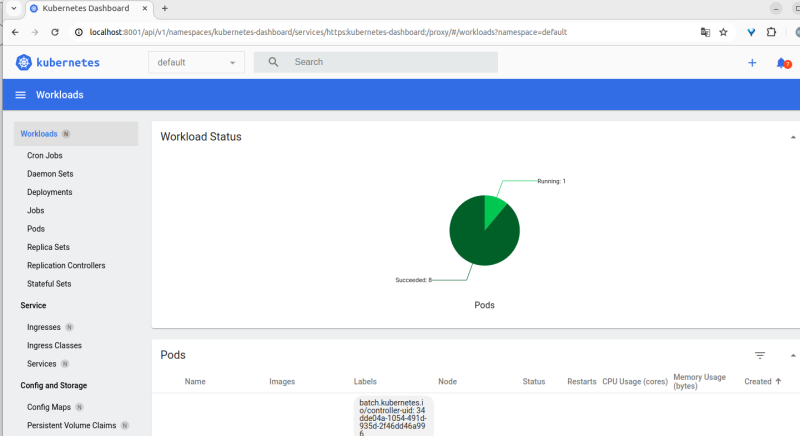Sort pods by Created column

coord(762,381)
